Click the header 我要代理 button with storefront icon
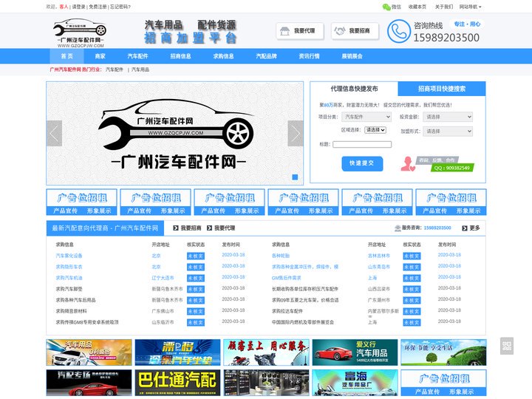 (300, 31)
